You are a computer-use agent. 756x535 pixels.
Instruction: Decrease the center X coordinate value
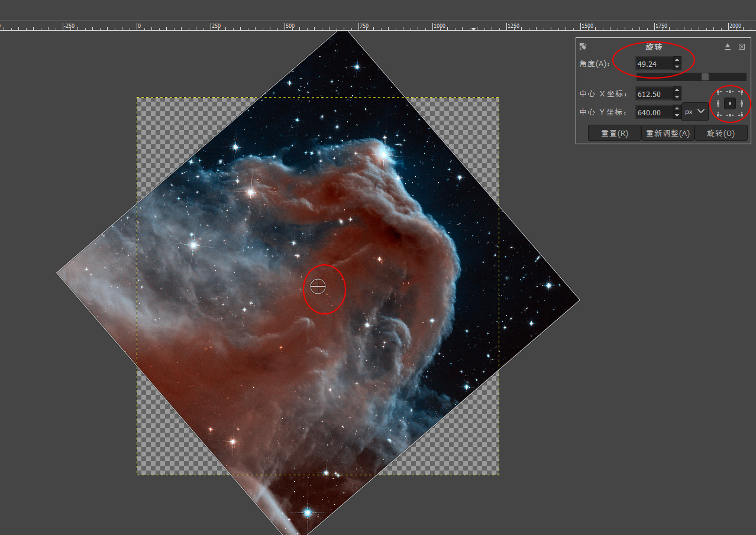tap(677, 97)
